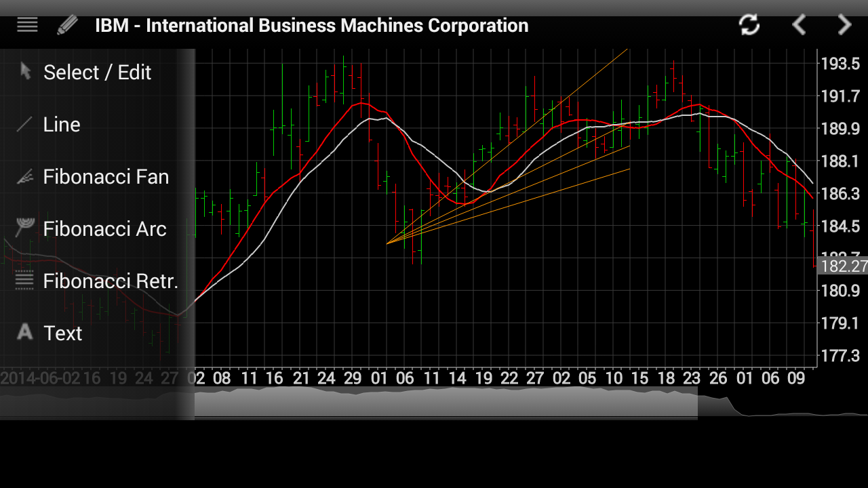Viewport: 868px width, 488px height.
Task: Click the Fibonacci Fan icon
Action: pyautogui.click(x=25, y=177)
